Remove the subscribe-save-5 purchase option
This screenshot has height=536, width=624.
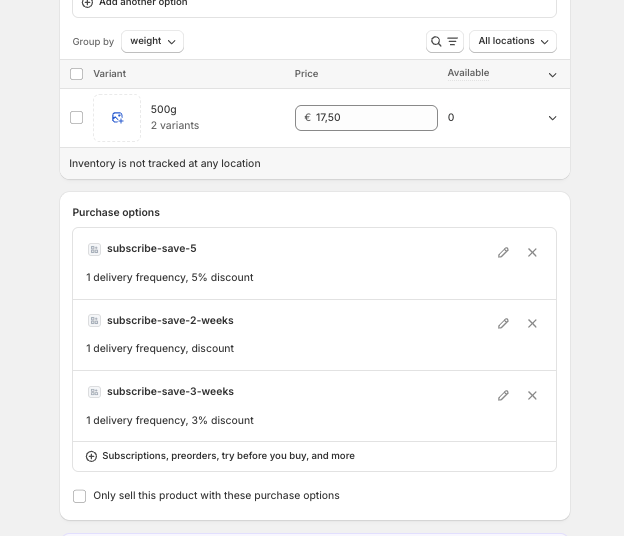532,253
